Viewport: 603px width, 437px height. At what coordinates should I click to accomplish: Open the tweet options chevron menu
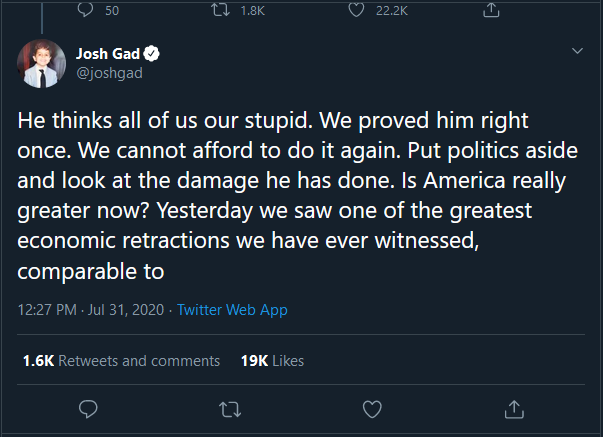pyautogui.click(x=577, y=51)
